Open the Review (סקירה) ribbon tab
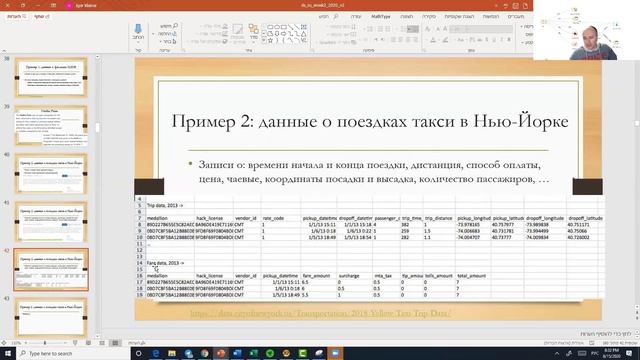This screenshot has height=360, width=640. [429, 16]
